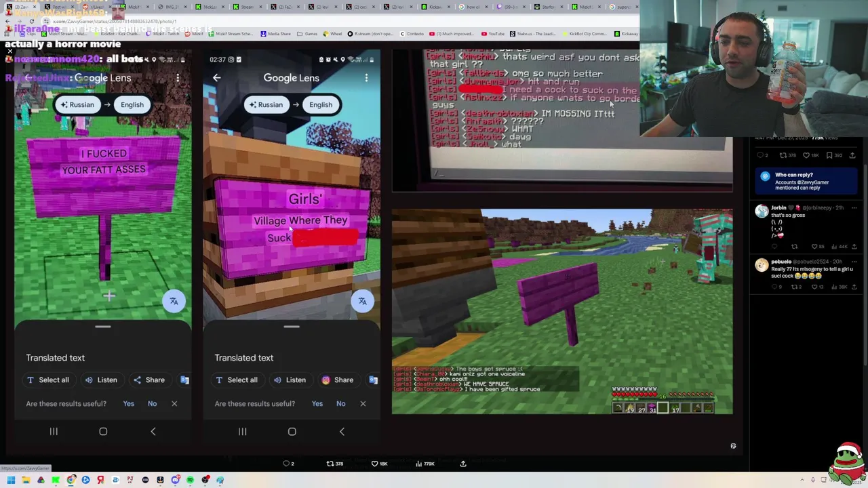Click the repost icon on Jorbin's comment
The image size is (868, 488).
point(794,247)
